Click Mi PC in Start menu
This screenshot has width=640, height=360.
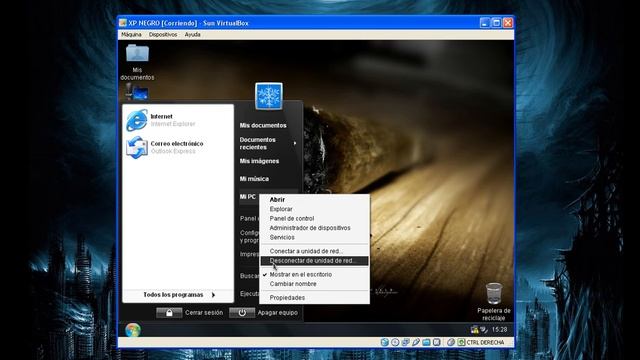(248, 197)
